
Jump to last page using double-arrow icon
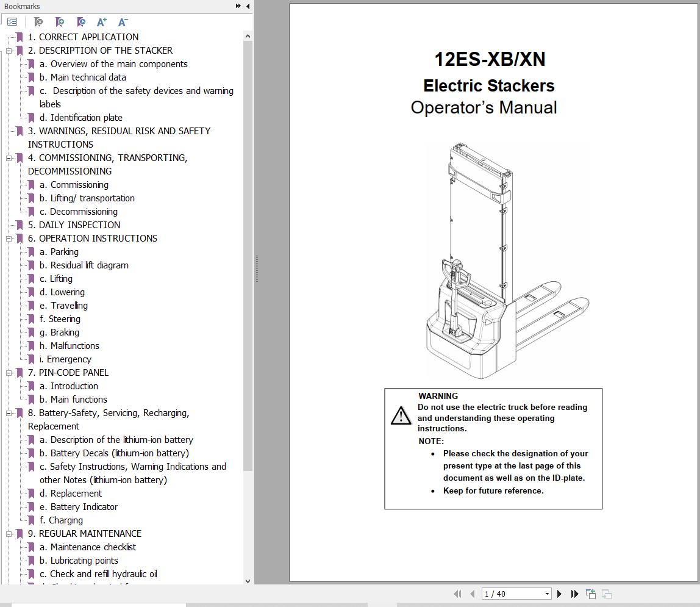tap(574, 594)
